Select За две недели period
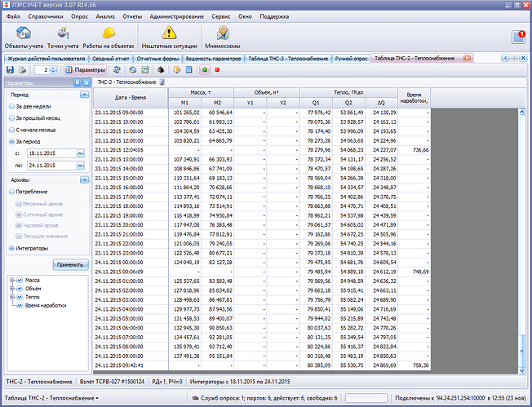This screenshot has width=532, height=407. point(30,107)
